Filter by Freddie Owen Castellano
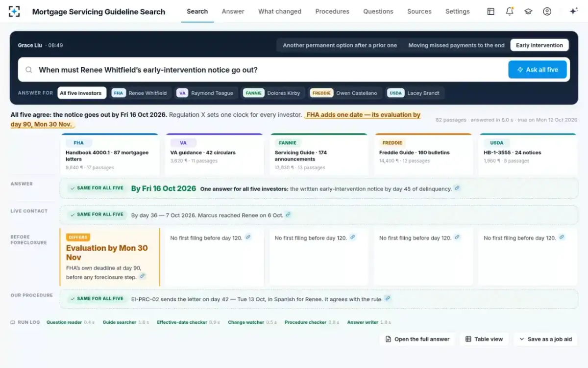 click(345, 93)
